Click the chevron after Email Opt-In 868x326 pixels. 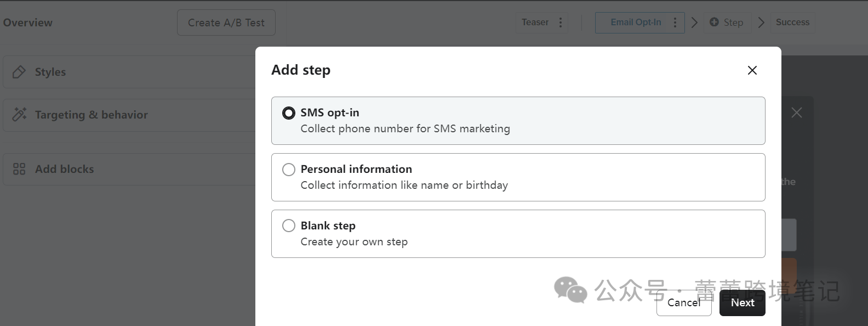[x=694, y=23]
